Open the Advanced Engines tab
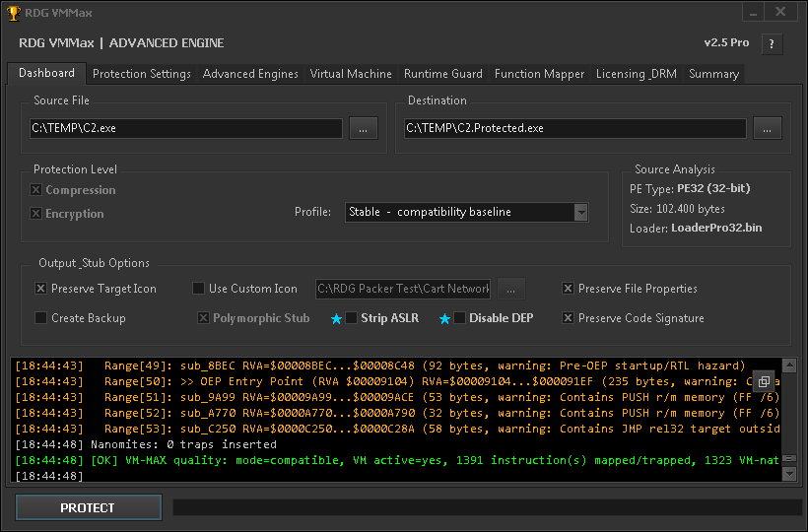This screenshot has width=808, height=532. [x=250, y=74]
